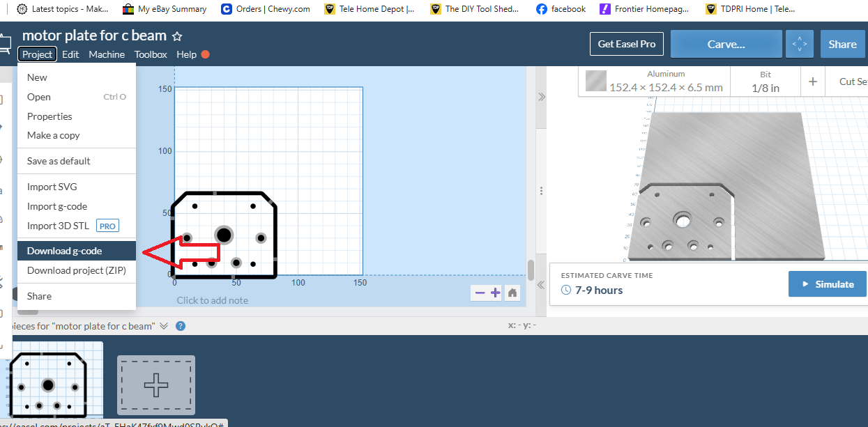
Task: Click the Carve... button
Action: pos(726,44)
